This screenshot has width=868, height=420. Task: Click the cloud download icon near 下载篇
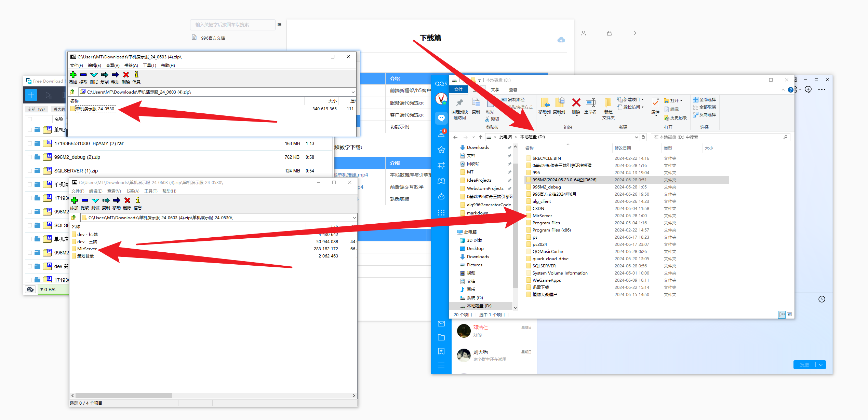pos(561,40)
